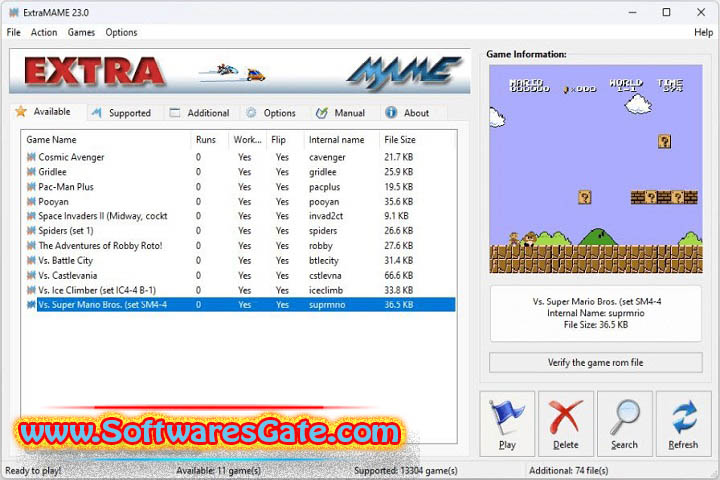Select the Cosmic Avenger game row
The height and width of the screenshot is (480, 720).
[x=239, y=157]
